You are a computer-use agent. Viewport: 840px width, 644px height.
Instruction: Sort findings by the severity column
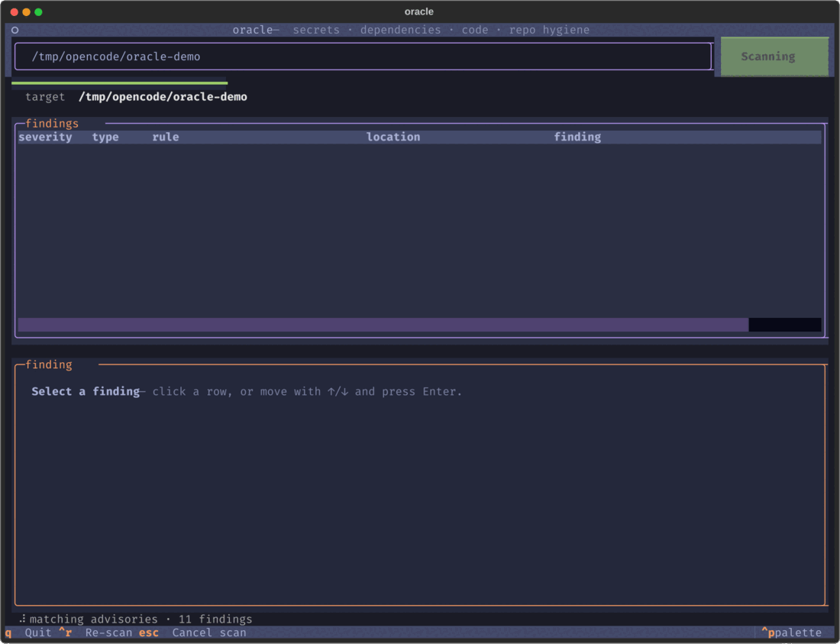45,138
